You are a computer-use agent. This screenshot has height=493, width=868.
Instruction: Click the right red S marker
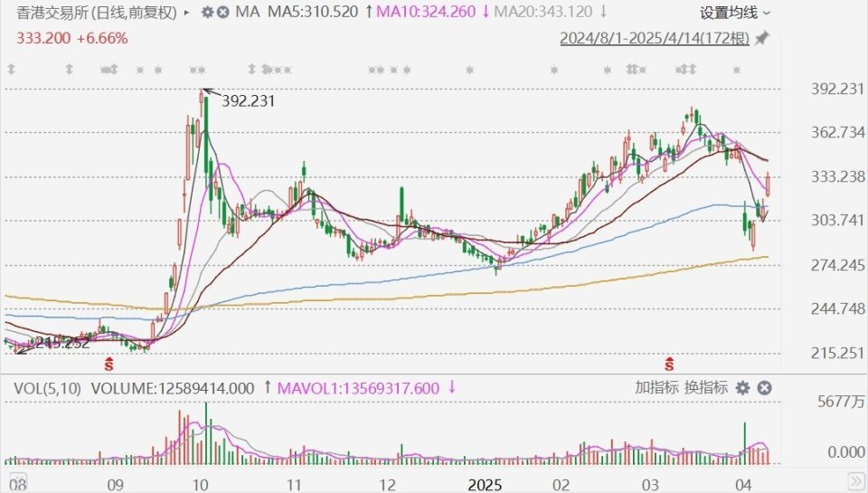tap(670, 364)
